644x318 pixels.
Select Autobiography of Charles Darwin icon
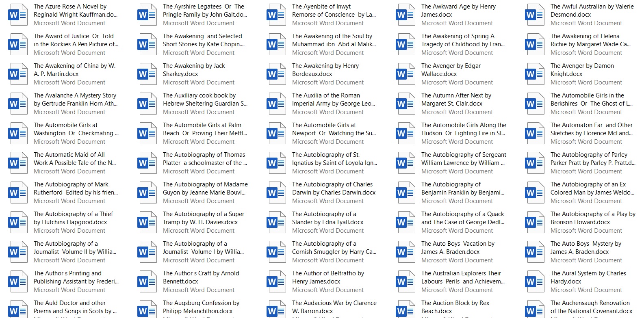point(276,193)
